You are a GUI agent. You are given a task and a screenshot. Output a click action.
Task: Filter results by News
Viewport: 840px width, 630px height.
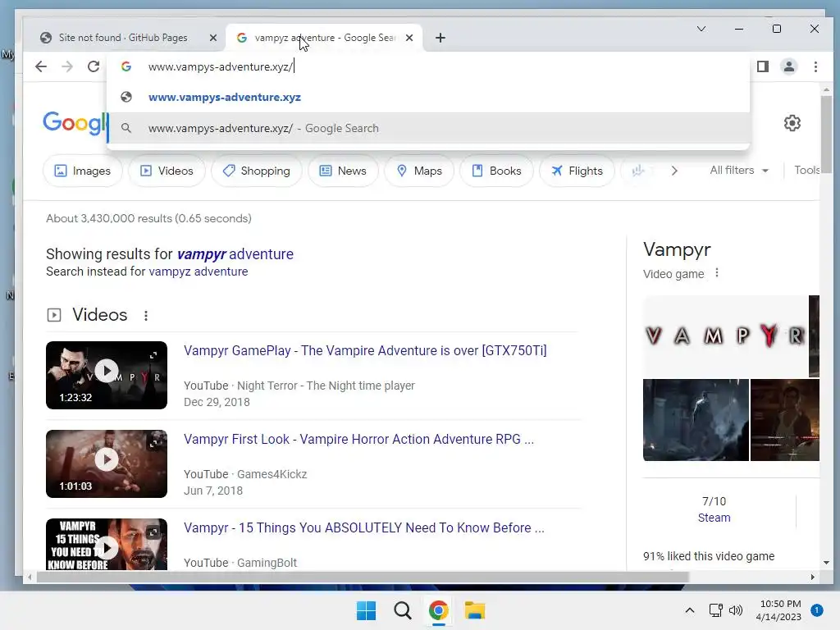pos(343,171)
